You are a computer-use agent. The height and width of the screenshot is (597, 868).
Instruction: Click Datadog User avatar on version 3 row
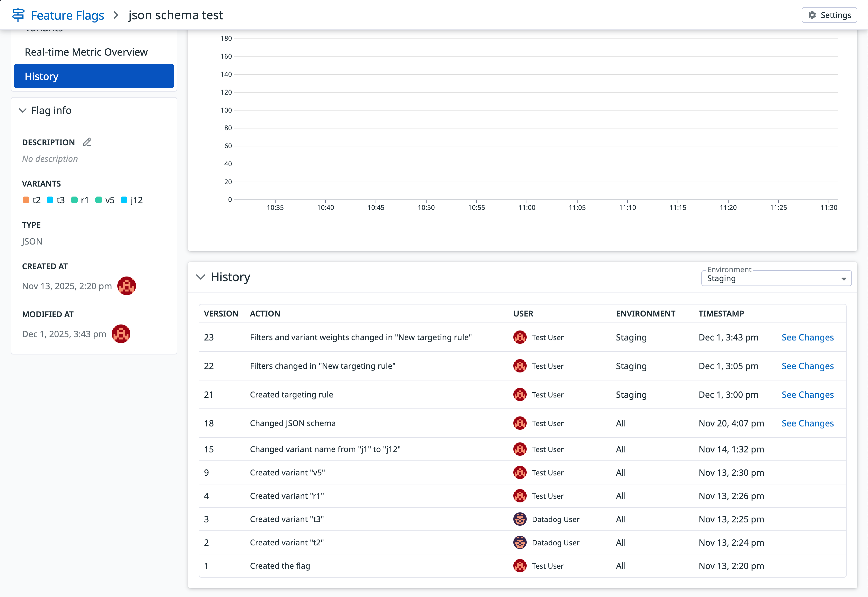point(520,519)
